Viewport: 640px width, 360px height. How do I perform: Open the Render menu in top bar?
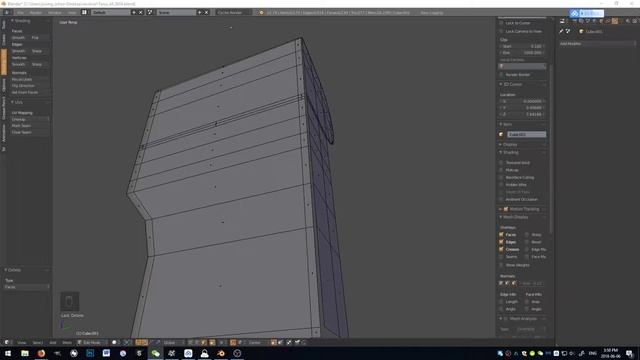[x=36, y=13]
